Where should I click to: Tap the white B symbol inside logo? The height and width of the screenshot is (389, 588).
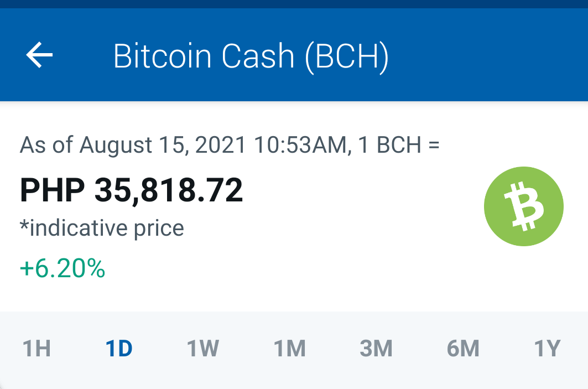(x=524, y=206)
